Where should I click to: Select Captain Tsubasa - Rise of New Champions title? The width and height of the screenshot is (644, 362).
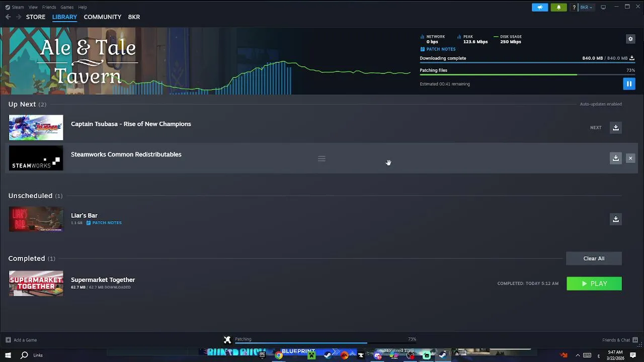pyautogui.click(x=131, y=124)
